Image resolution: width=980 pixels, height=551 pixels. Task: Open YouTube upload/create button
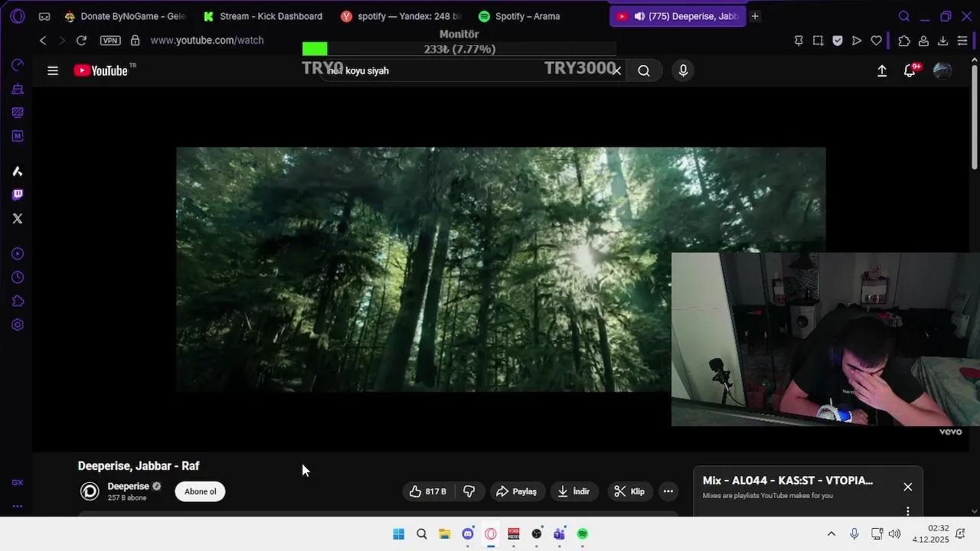(882, 70)
